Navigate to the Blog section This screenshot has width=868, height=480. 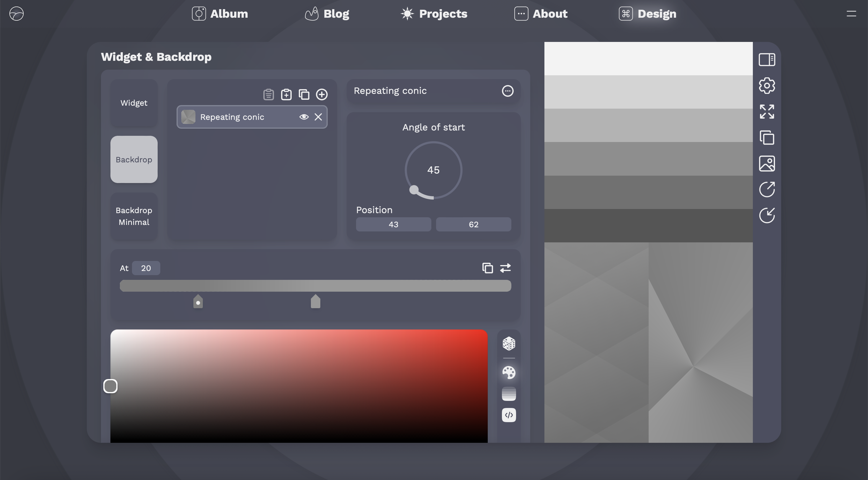(x=326, y=14)
